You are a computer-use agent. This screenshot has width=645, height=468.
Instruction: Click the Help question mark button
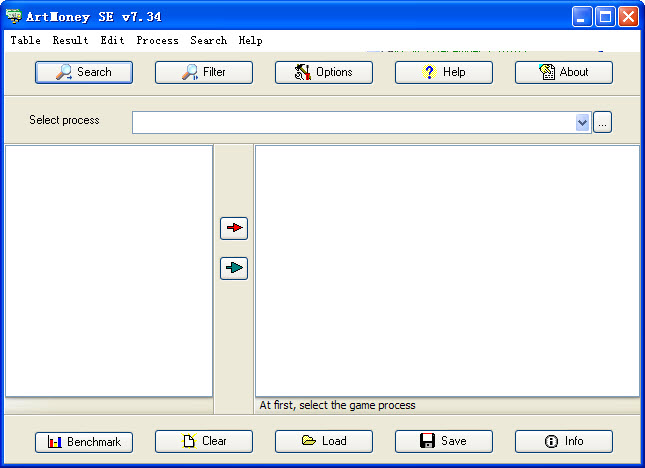pyautogui.click(x=444, y=72)
